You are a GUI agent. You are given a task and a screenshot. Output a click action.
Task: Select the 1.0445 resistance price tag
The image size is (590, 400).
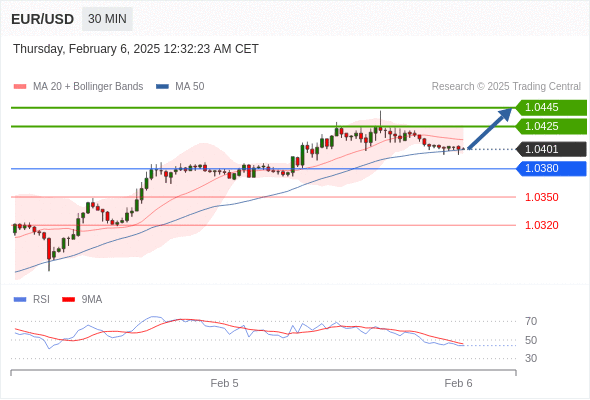pyautogui.click(x=551, y=108)
